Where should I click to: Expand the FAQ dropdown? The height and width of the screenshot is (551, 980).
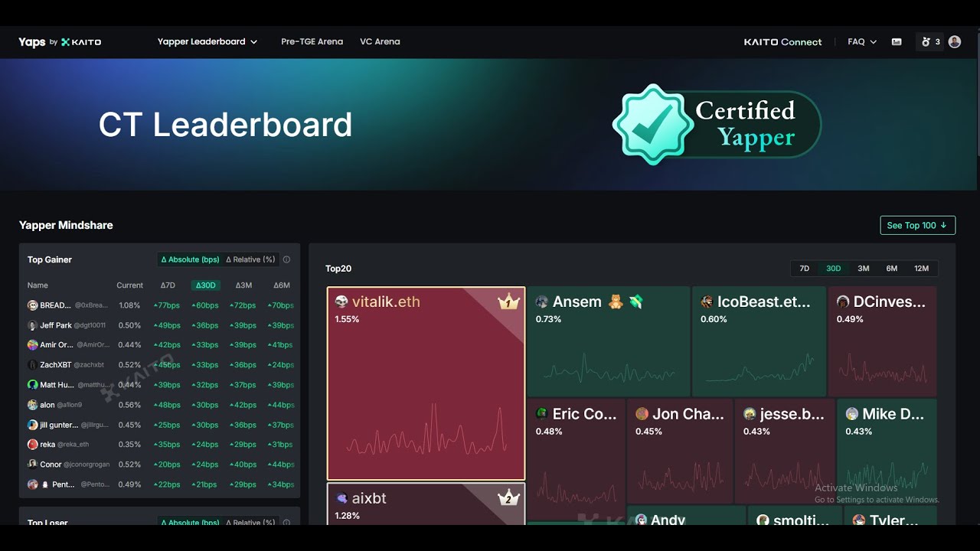point(862,42)
